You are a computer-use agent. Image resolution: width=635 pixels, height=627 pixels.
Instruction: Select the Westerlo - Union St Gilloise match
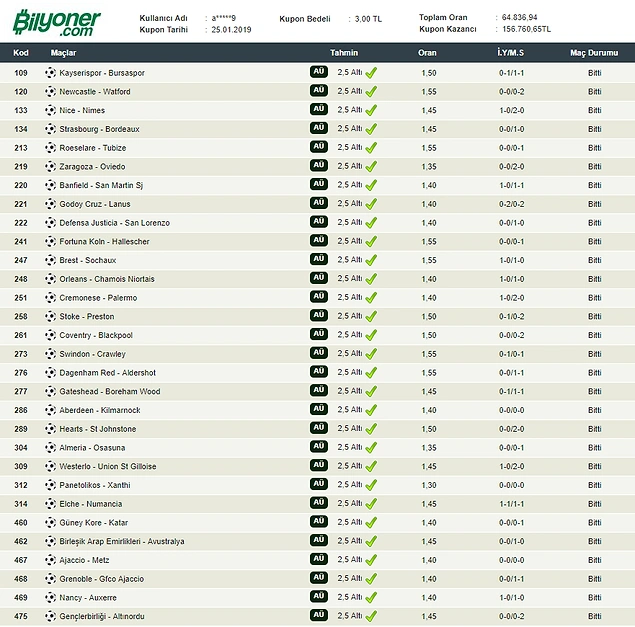point(108,466)
